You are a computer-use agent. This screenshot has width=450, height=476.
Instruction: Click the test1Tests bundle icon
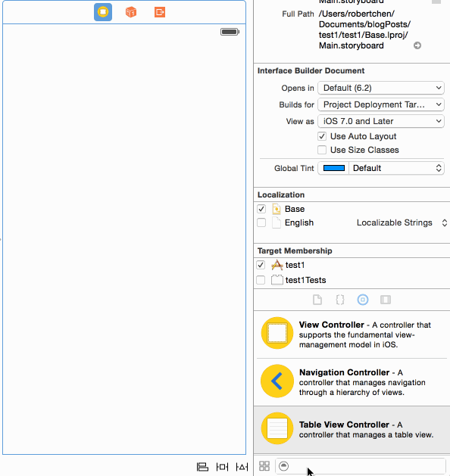[277, 280]
